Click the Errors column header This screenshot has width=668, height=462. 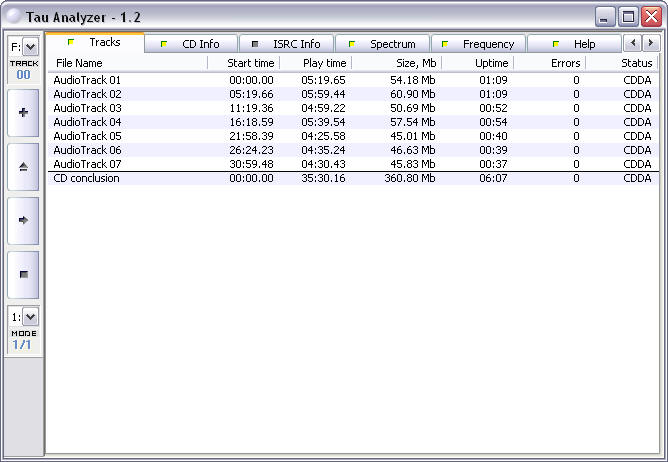tap(550, 63)
